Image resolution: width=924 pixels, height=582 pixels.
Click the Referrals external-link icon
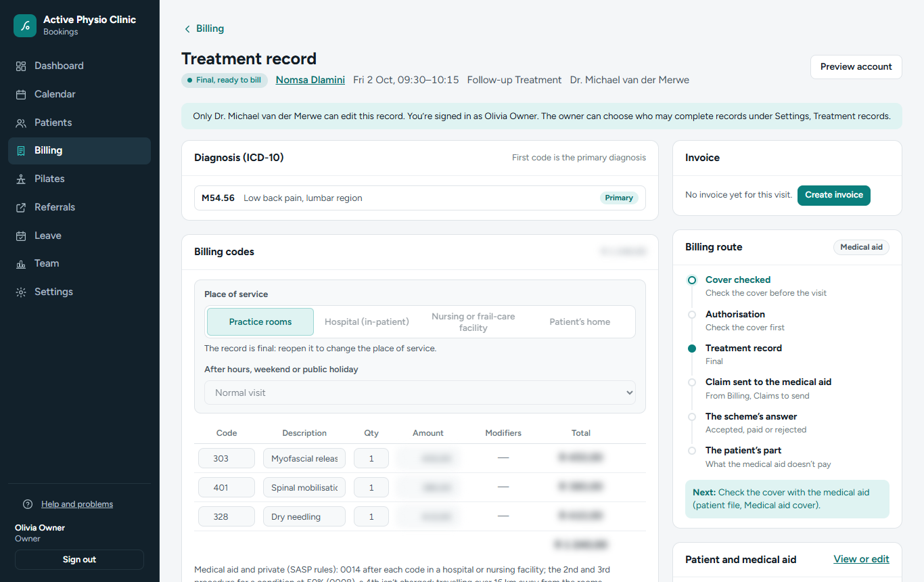(21, 208)
